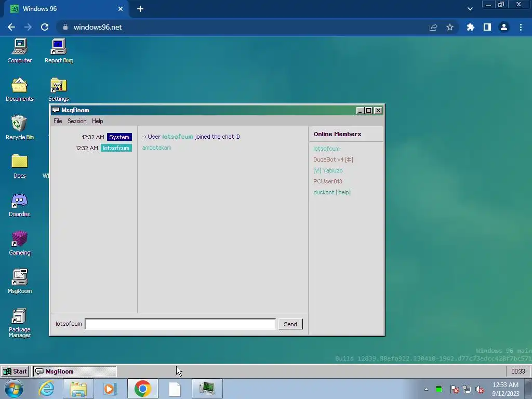Open Chrome three-dot menu
The image size is (532, 399).
coord(521,27)
